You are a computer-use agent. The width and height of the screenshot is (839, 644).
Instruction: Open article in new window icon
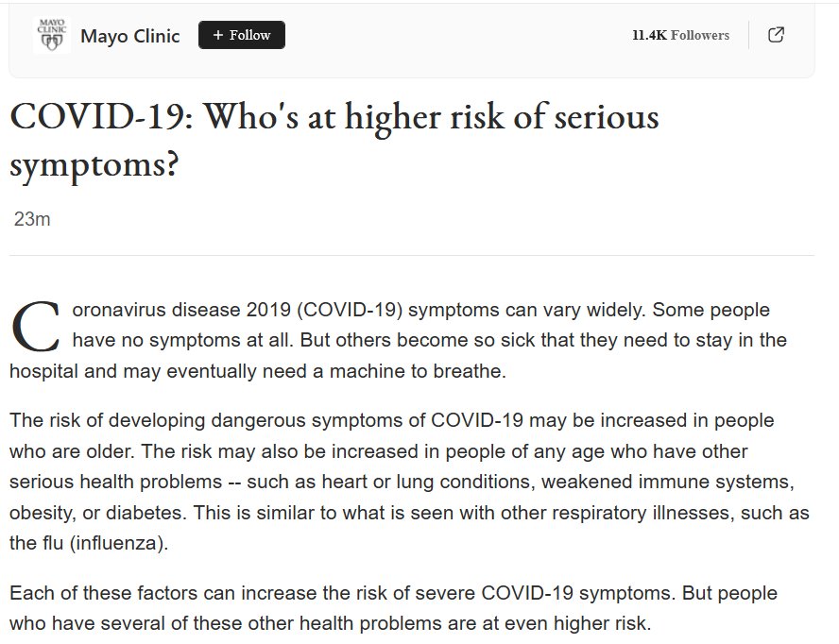click(776, 35)
